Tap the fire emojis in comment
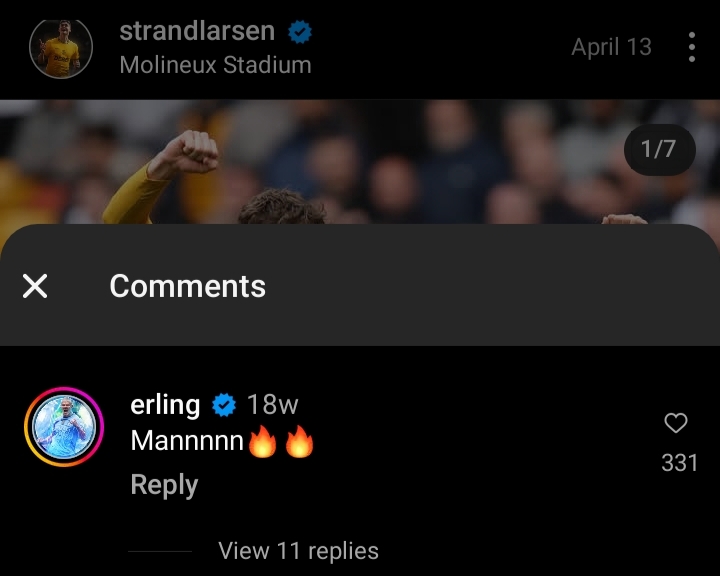The image size is (720, 576). [281, 441]
